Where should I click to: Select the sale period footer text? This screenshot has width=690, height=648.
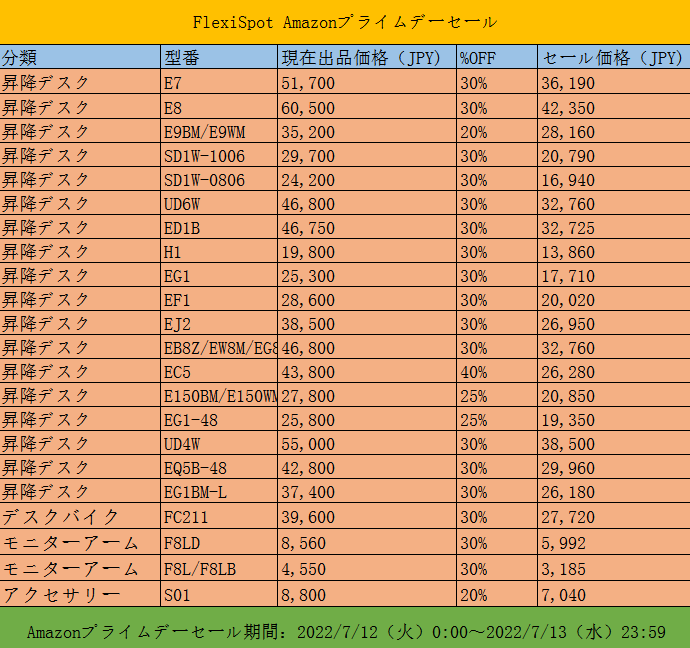[346, 632]
